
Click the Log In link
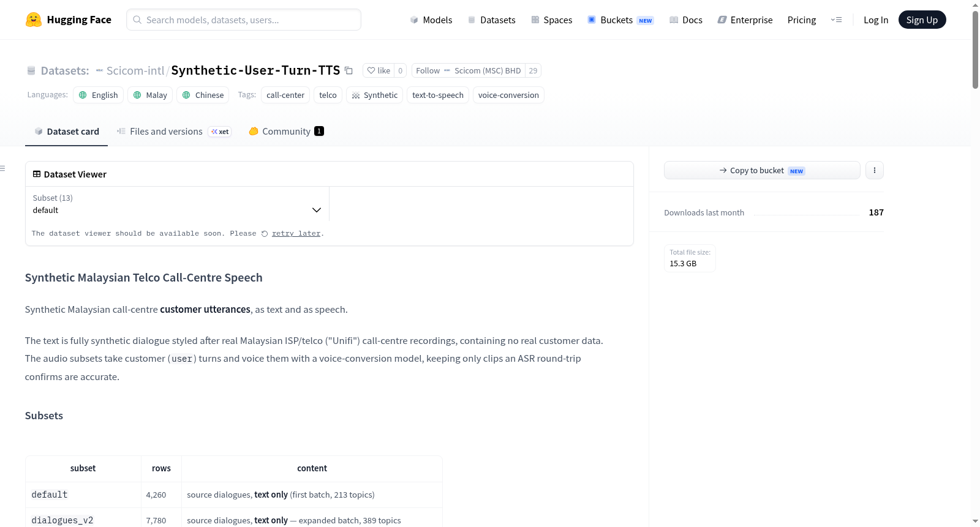tap(876, 20)
